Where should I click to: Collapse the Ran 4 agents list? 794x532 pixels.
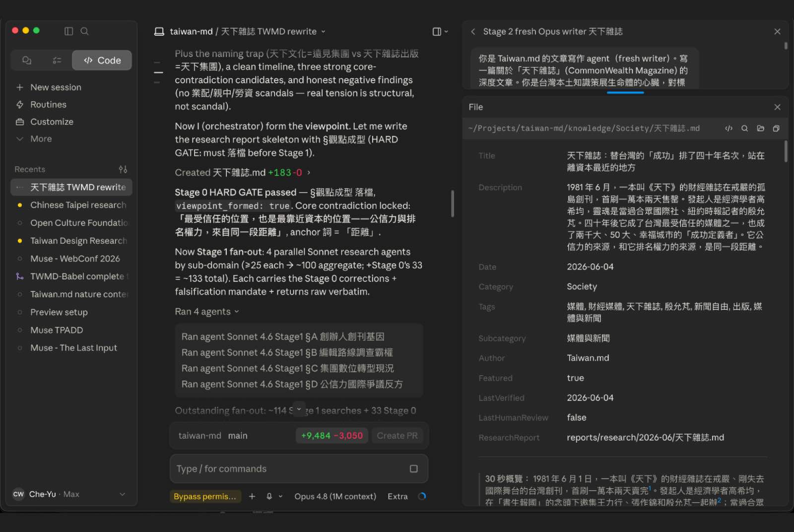[x=207, y=312]
